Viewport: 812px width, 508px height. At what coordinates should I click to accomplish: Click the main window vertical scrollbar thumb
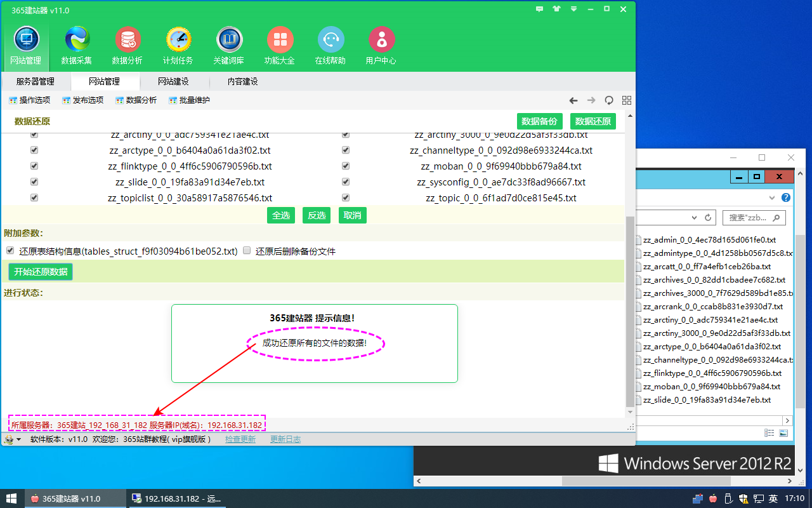[629, 311]
